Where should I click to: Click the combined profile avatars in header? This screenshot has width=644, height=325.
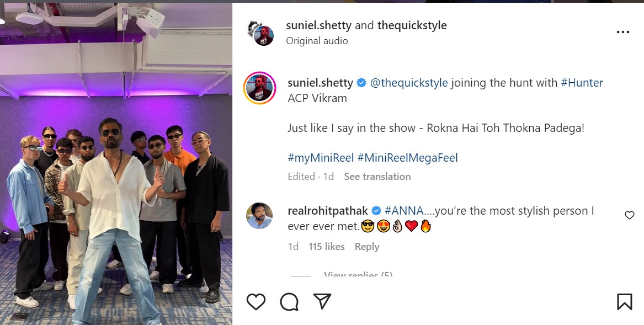[260, 33]
